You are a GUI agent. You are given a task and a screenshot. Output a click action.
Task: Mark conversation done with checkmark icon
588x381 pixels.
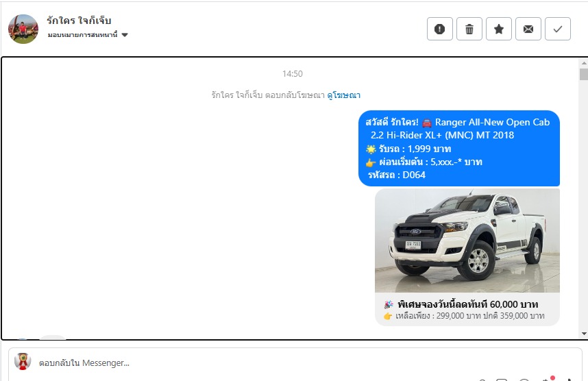click(x=558, y=29)
